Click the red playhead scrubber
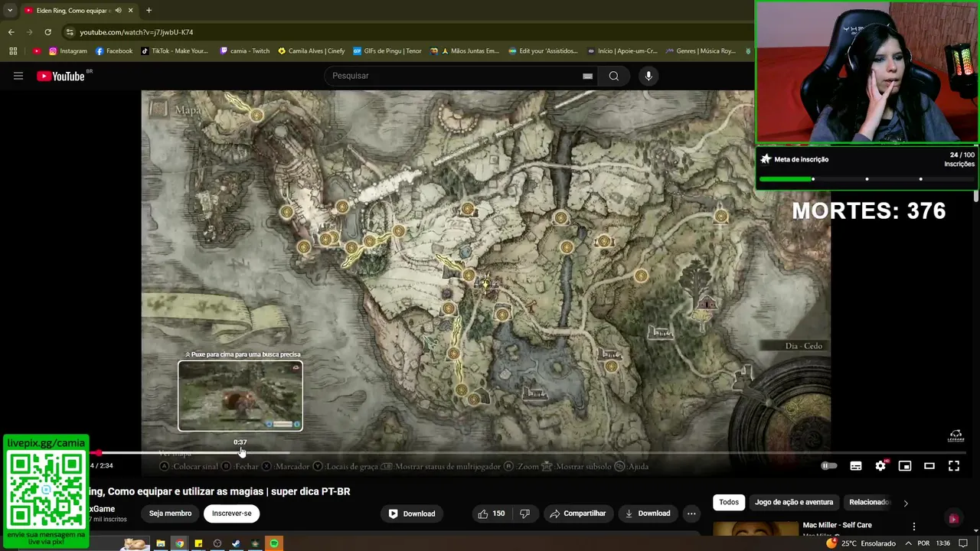Image resolution: width=980 pixels, height=551 pixels. tap(99, 453)
